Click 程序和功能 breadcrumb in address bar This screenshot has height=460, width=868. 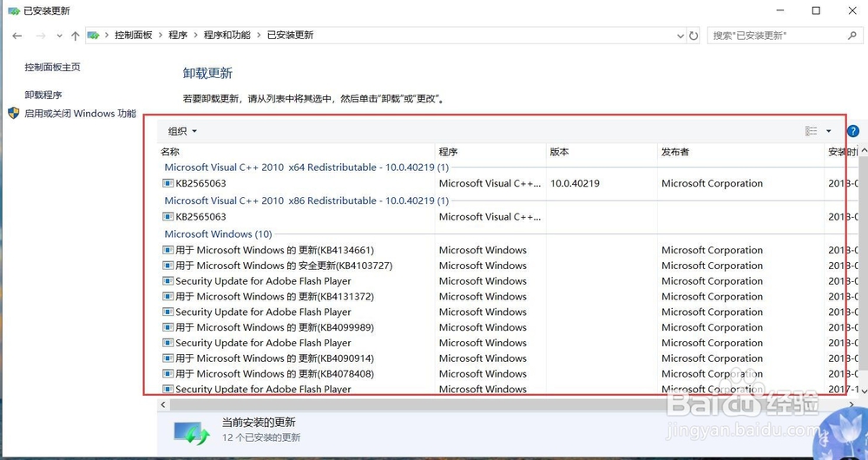(227, 35)
